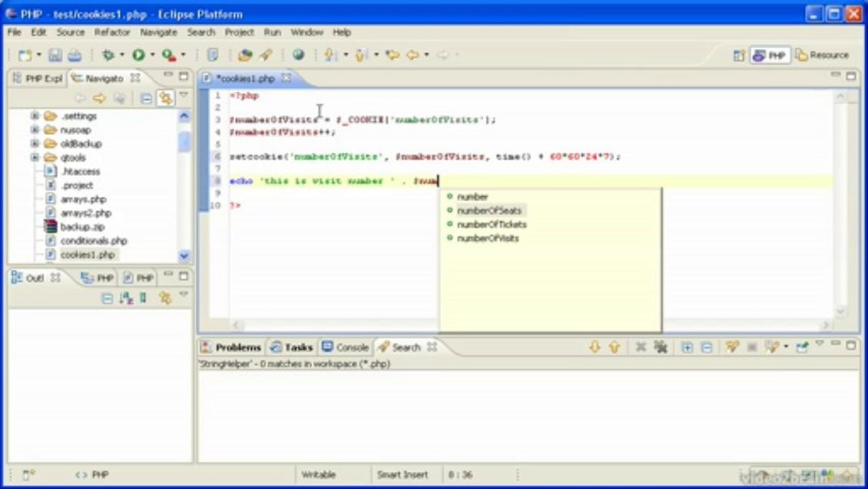This screenshot has height=489, width=868.
Task: Collapse all in the Outline view
Action: pos(107,298)
